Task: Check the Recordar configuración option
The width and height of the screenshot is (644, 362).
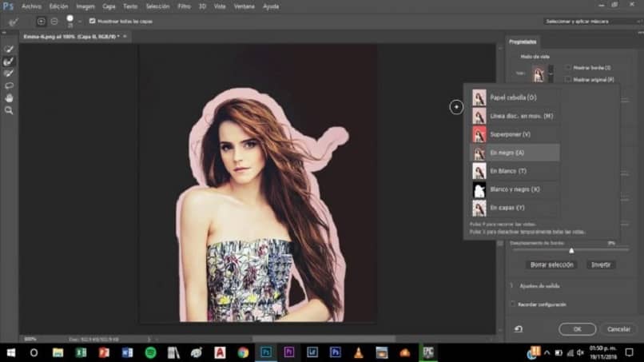Action: pos(512,304)
